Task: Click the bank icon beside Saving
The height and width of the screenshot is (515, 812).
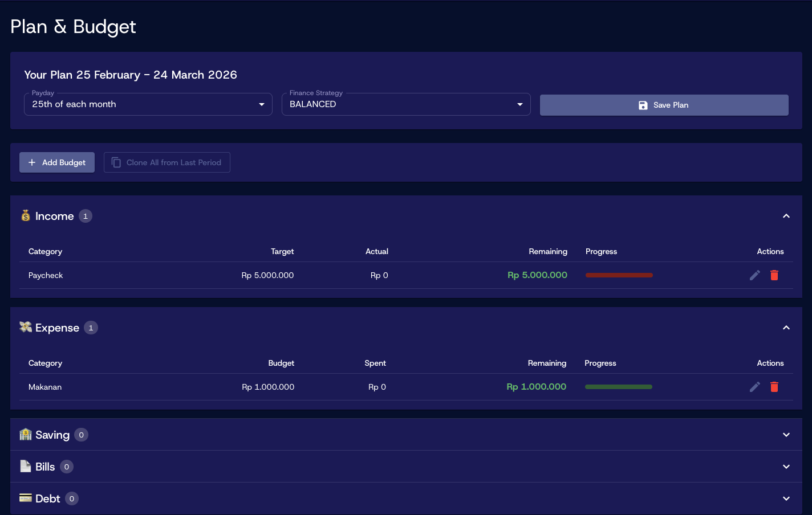Action: [x=26, y=435]
